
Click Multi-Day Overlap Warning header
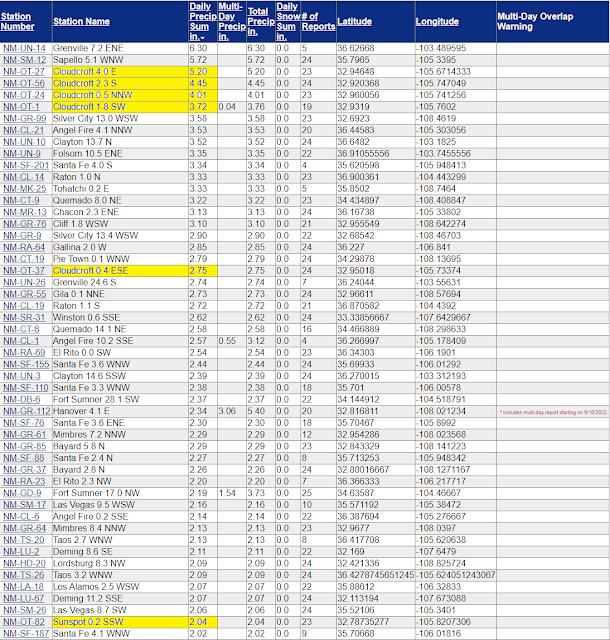coord(535,22)
